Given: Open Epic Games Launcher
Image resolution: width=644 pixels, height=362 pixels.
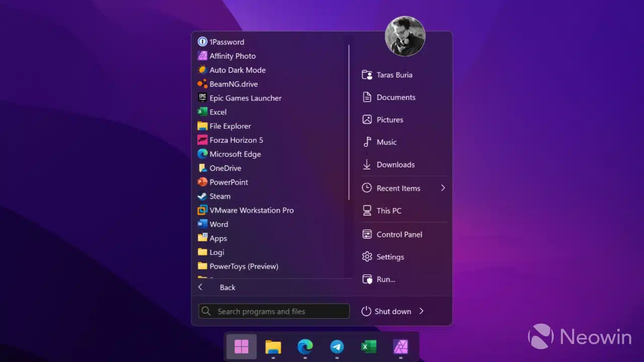Looking at the screenshot, I should point(239,98).
